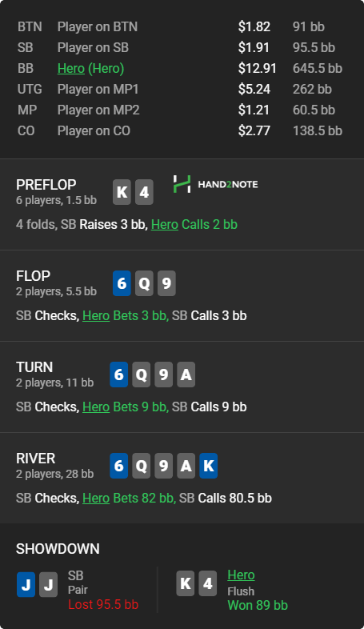Click SB's blue J card at showdown

pyautogui.click(x=26, y=584)
